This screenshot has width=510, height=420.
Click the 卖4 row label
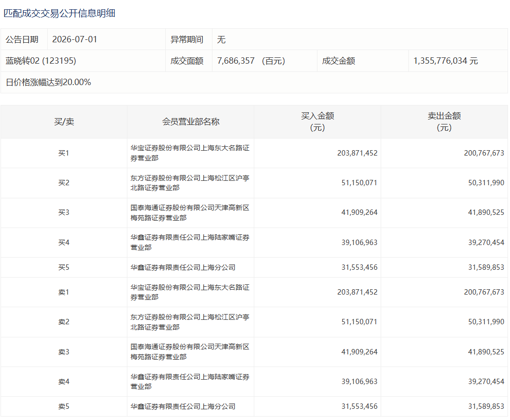coord(64,381)
